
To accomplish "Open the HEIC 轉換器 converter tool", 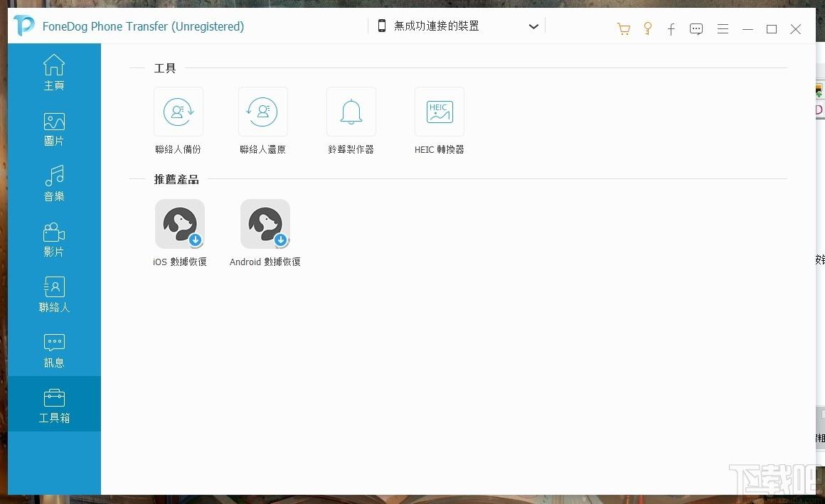I will pos(440,112).
